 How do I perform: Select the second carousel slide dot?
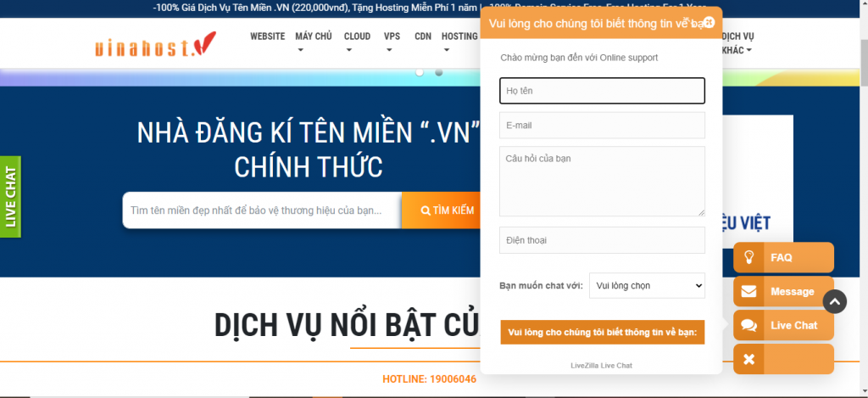(x=439, y=73)
